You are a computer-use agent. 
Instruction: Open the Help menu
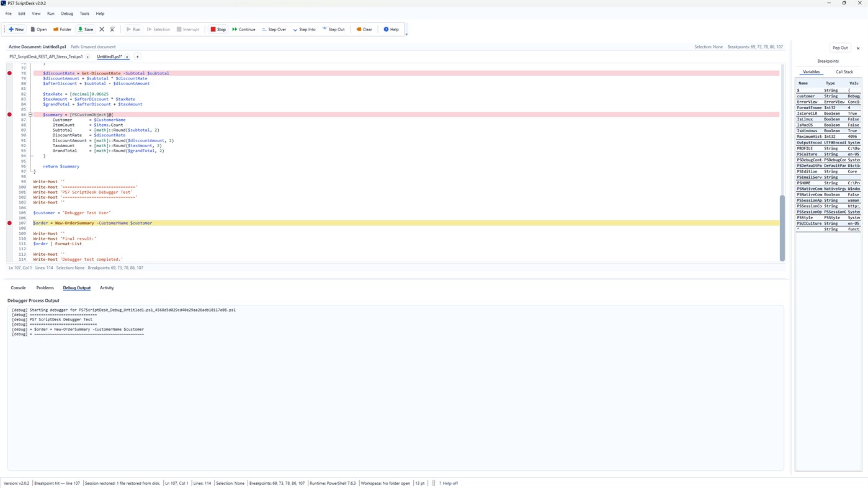click(x=100, y=13)
